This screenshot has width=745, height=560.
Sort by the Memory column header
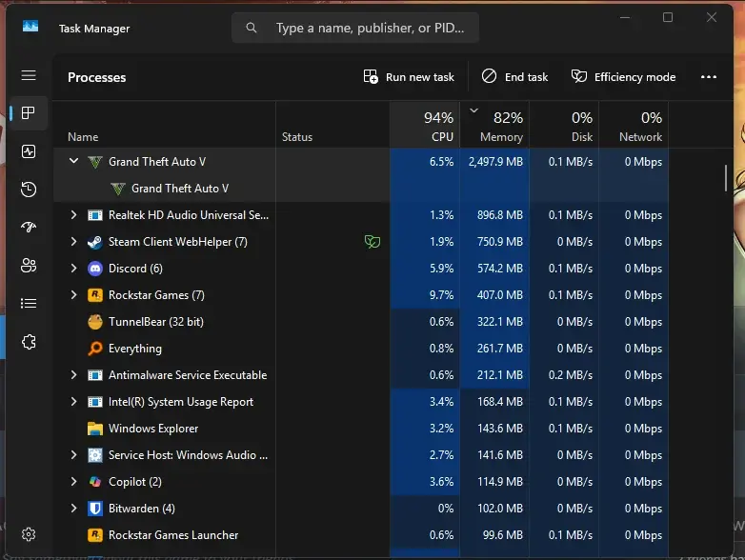coord(494,125)
